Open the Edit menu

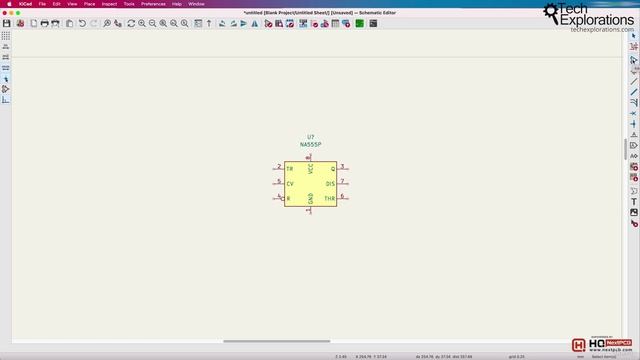click(x=56, y=4)
